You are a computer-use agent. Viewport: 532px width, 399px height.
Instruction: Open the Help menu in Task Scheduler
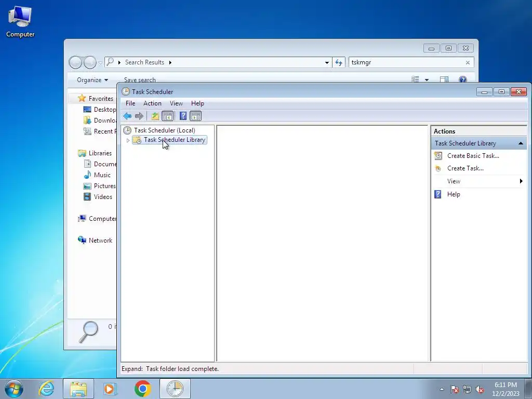click(x=197, y=103)
